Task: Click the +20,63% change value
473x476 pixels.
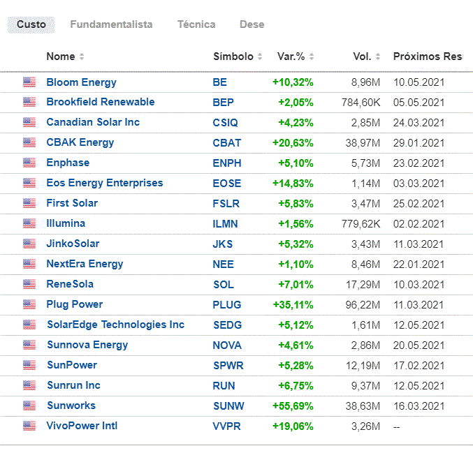Action: tap(293, 143)
